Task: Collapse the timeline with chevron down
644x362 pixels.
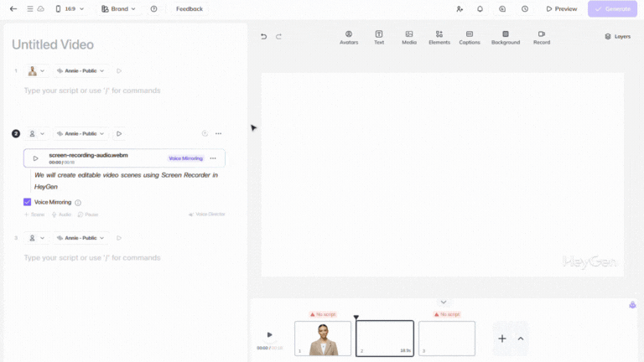Action: 444,302
